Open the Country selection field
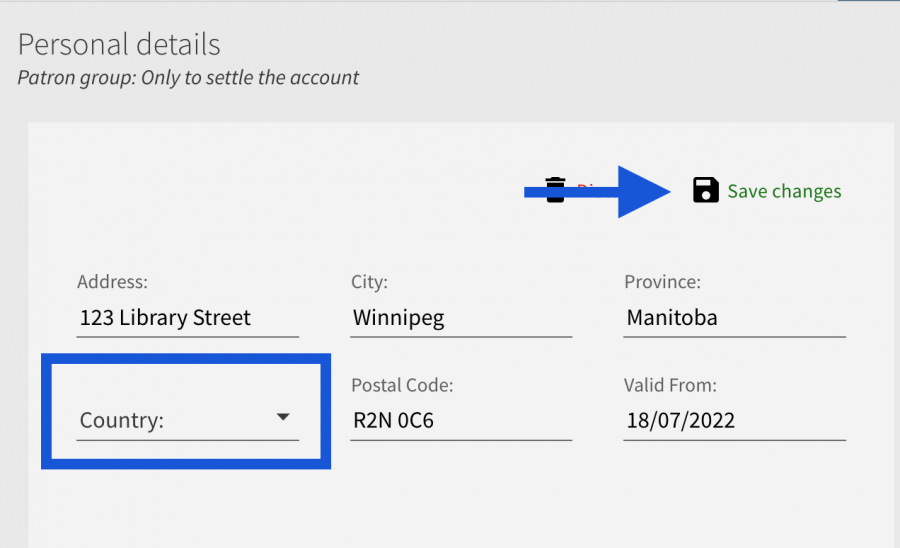The height and width of the screenshot is (548, 900). 170,421
